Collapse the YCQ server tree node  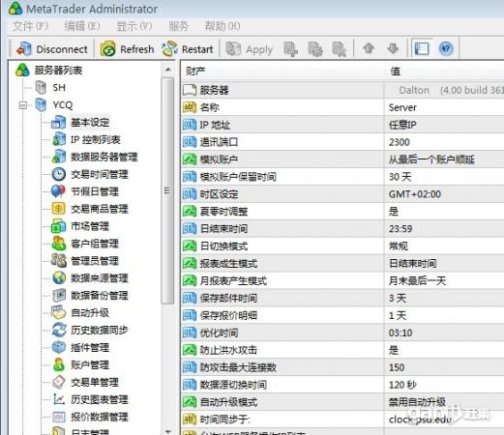pyautogui.click(x=23, y=105)
